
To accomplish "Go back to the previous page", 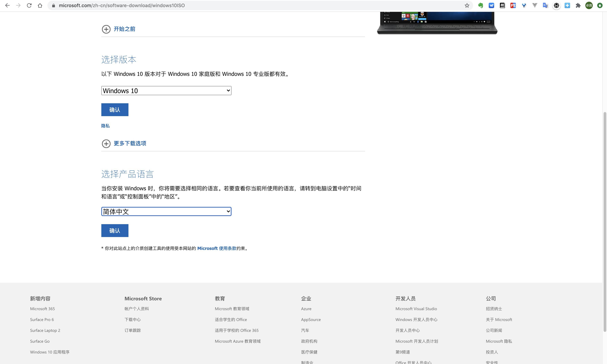I will (x=7, y=5).
